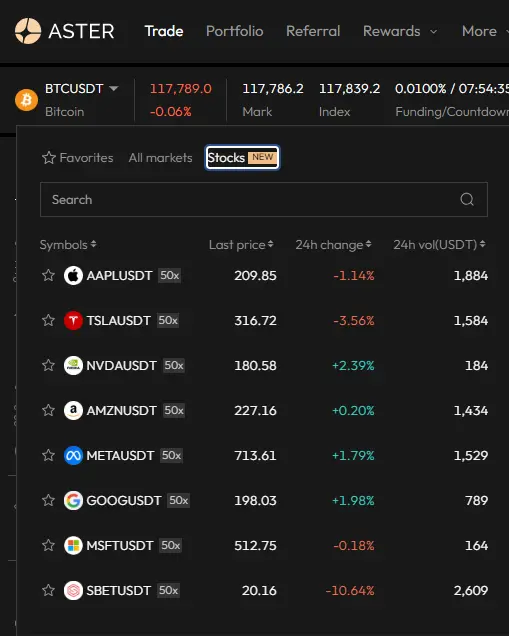Switch to the Favorites tab
Image resolution: width=509 pixels, height=636 pixels.
[77, 157]
